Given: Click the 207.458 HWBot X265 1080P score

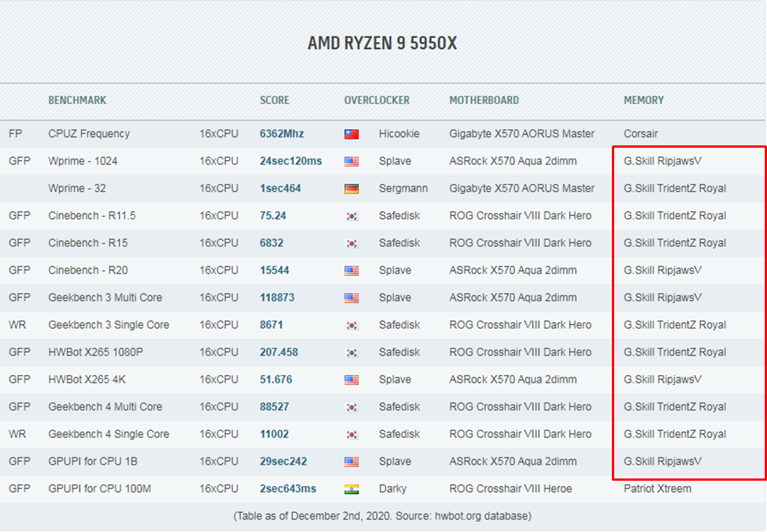Looking at the screenshot, I should click(279, 352).
